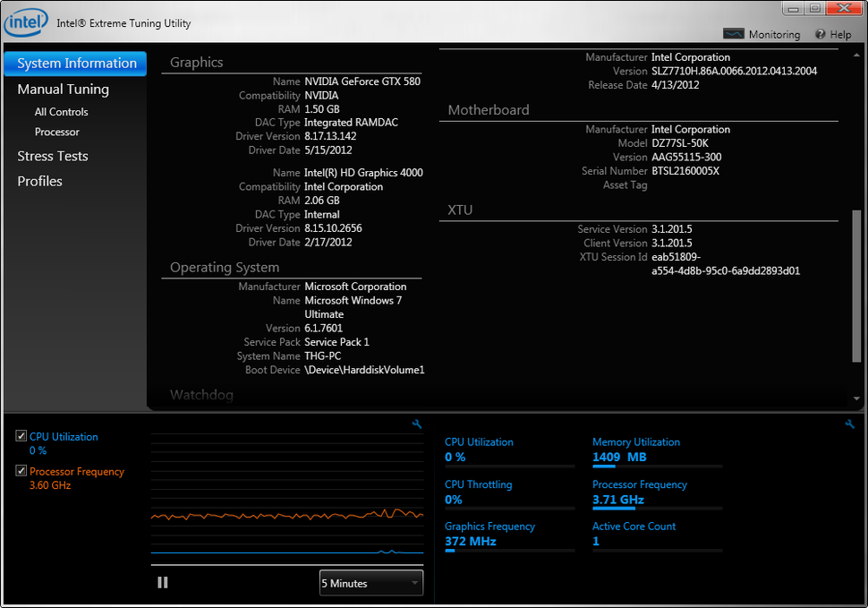Viewport: 868px width, 608px height.
Task: Click the CPU Utilization 0 % monitor value
Action: [455, 458]
